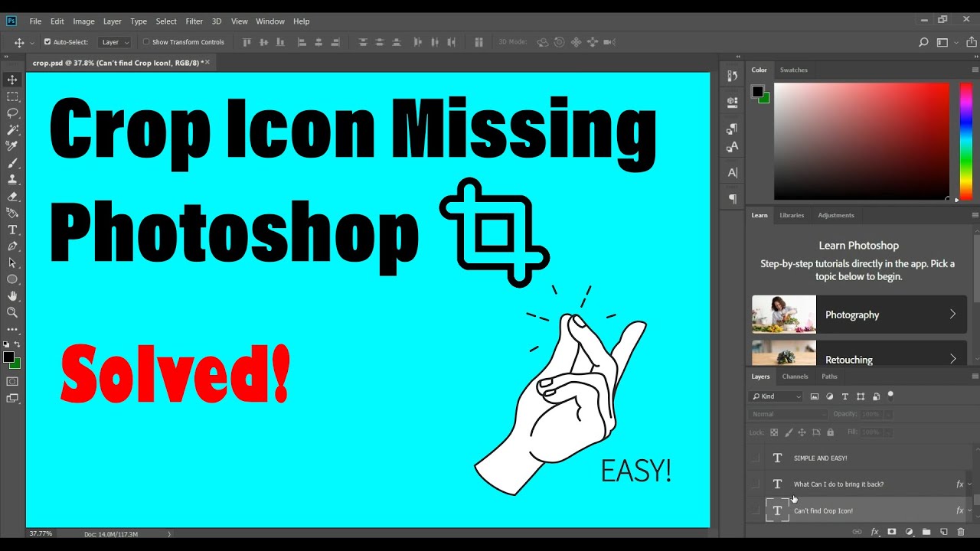This screenshot has width=980, height=551.
Task: Add a layer mask
Action: (x=891, y=531)
